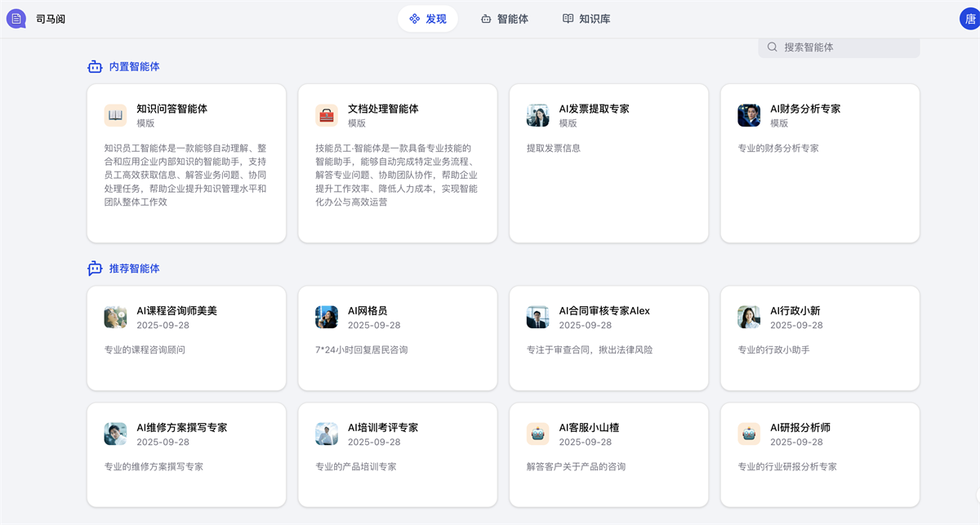Viewport: 980px width, 525px height.
Task: Open the AI合同审核专家Alex card title
Action: pos(604,310)
